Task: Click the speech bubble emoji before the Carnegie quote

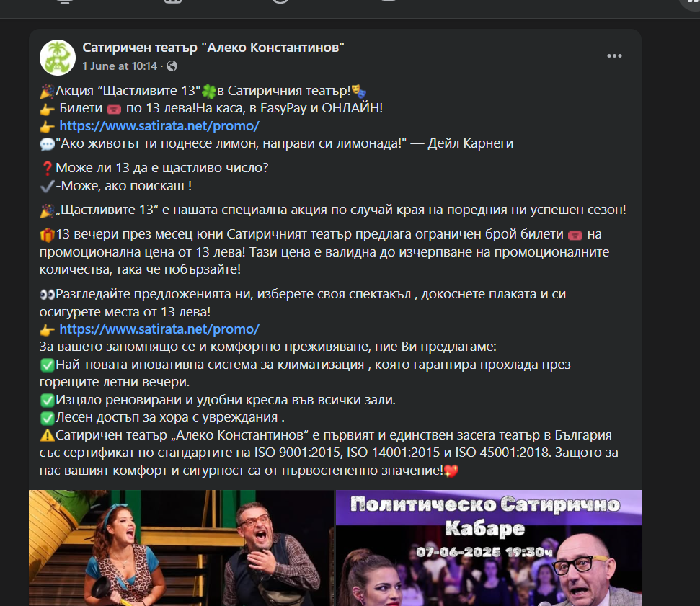Action: pos(47,144)
